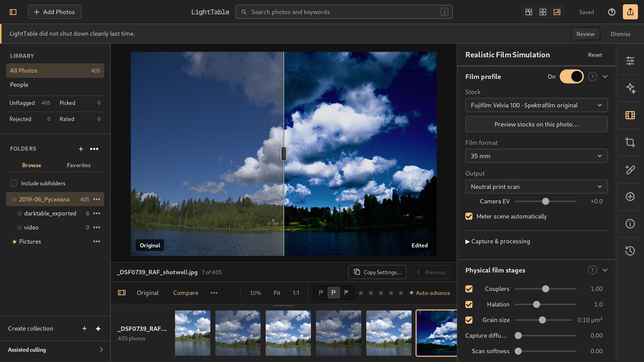Open the retouch healing brush tool

[x=630, y=170]
